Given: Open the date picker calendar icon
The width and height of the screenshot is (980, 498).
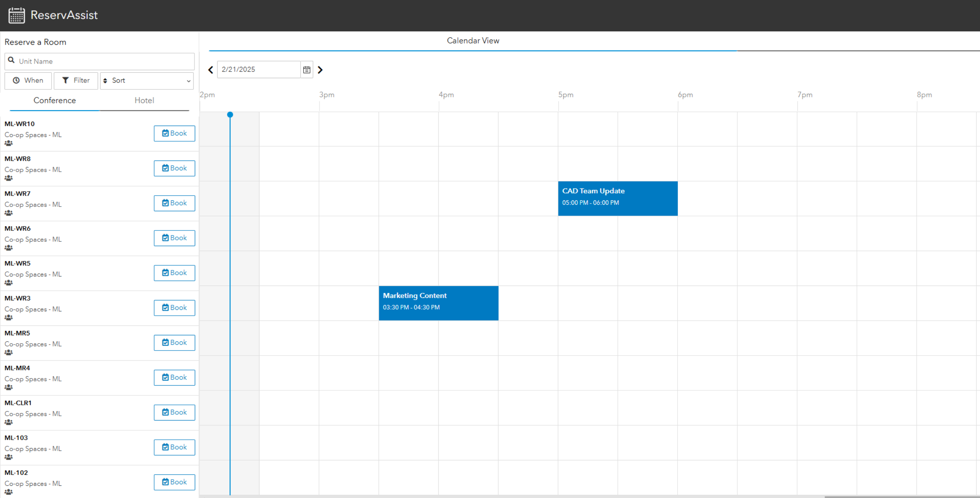Looking at the screenshot, I should (307, 70).
